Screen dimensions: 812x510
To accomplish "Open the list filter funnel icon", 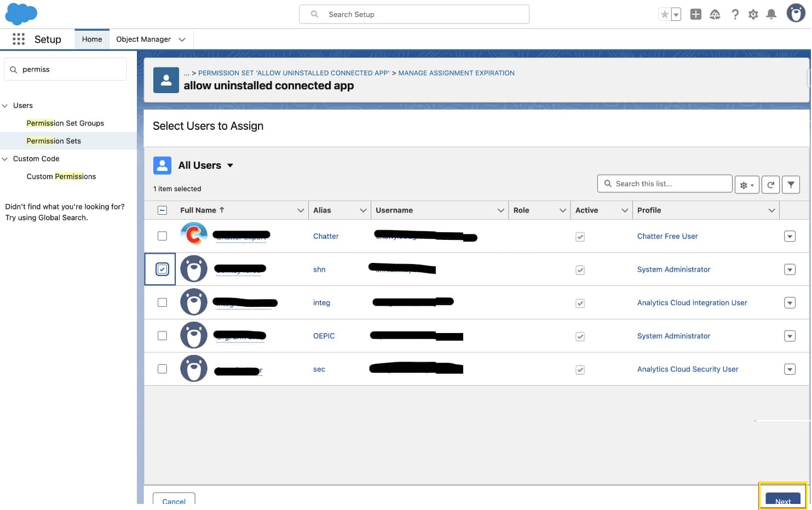I will click(791, 185).
